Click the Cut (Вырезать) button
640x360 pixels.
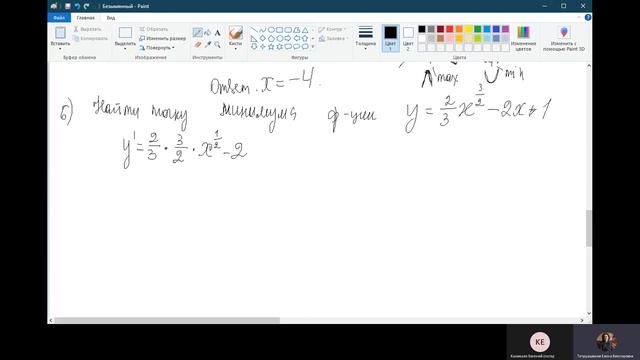click(x=87, y=29)
